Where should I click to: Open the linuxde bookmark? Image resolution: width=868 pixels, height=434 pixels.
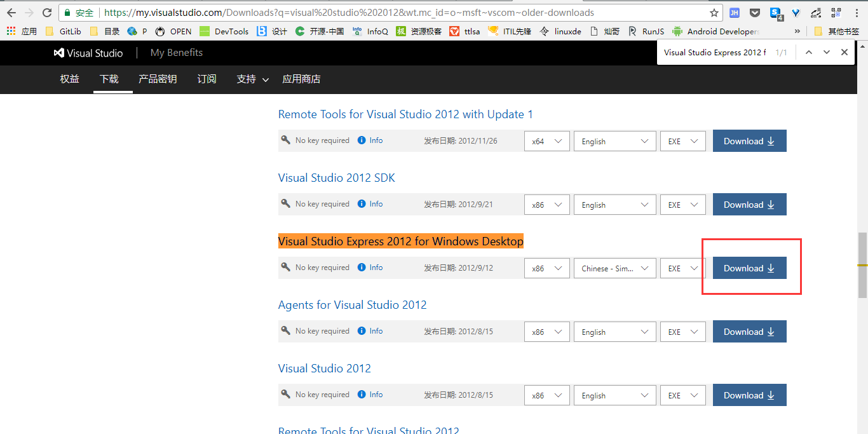pos(560,31)
